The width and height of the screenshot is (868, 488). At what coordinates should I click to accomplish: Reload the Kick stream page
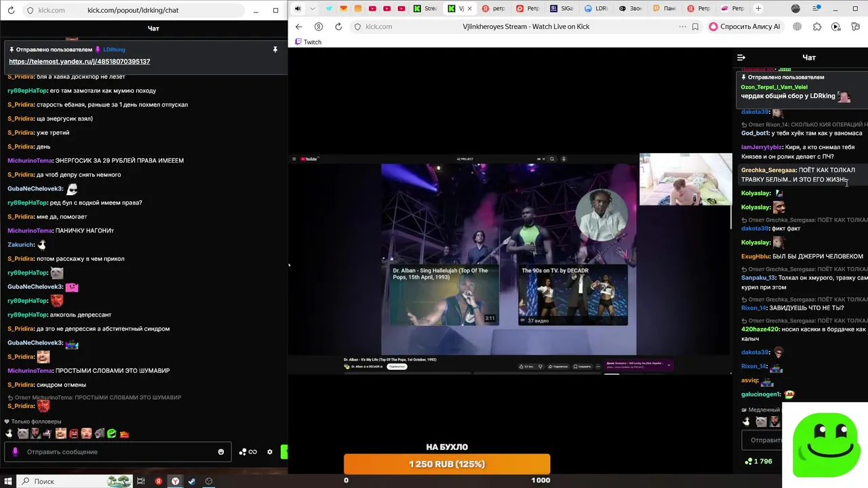338,26
